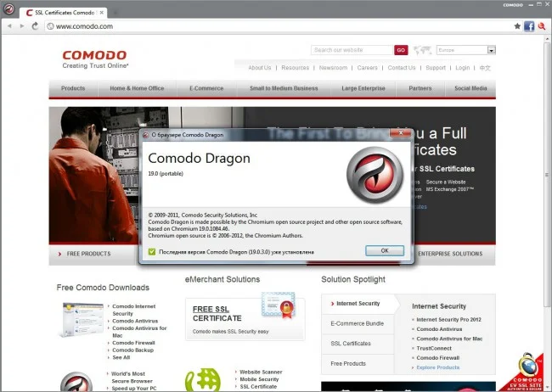Viewport: 552px width, 392px height.
Task: Open TrustConnect link in spotlight
Action: [x=434, y=349]
